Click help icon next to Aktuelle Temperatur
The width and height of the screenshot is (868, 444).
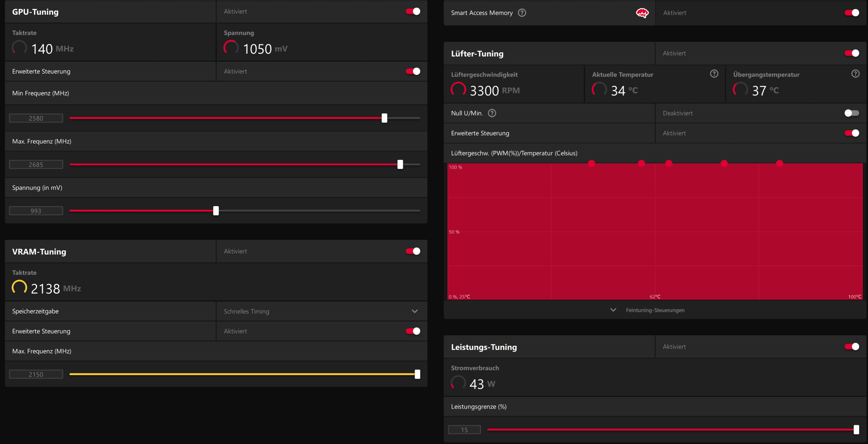point(714,74)
